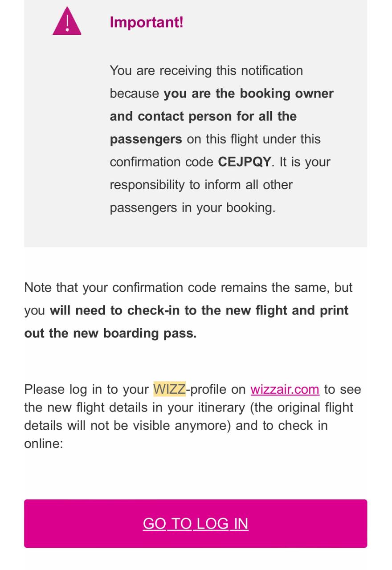Viewport: 392px width, 570px height.
Task: Click 'passengers in your booking.' line
Action: [192, 208]
